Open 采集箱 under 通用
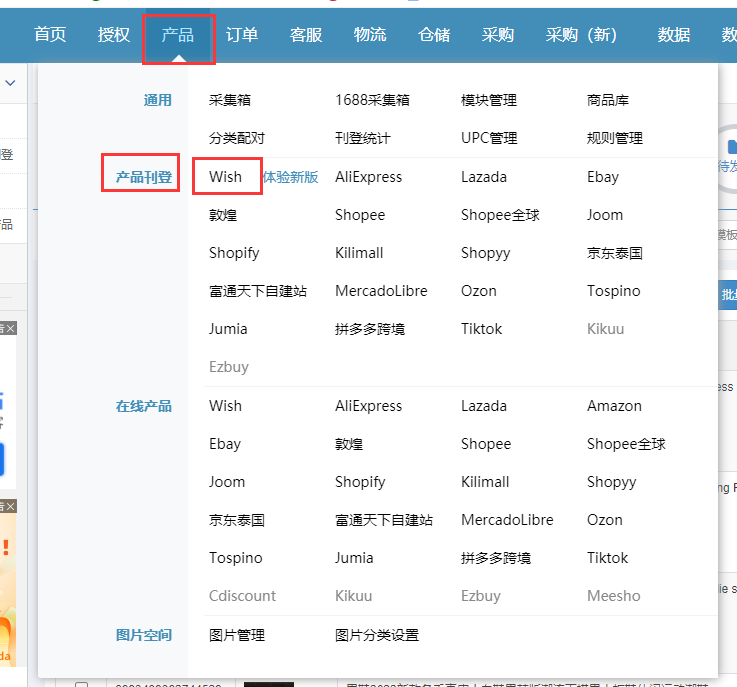 tap(230, 100)
